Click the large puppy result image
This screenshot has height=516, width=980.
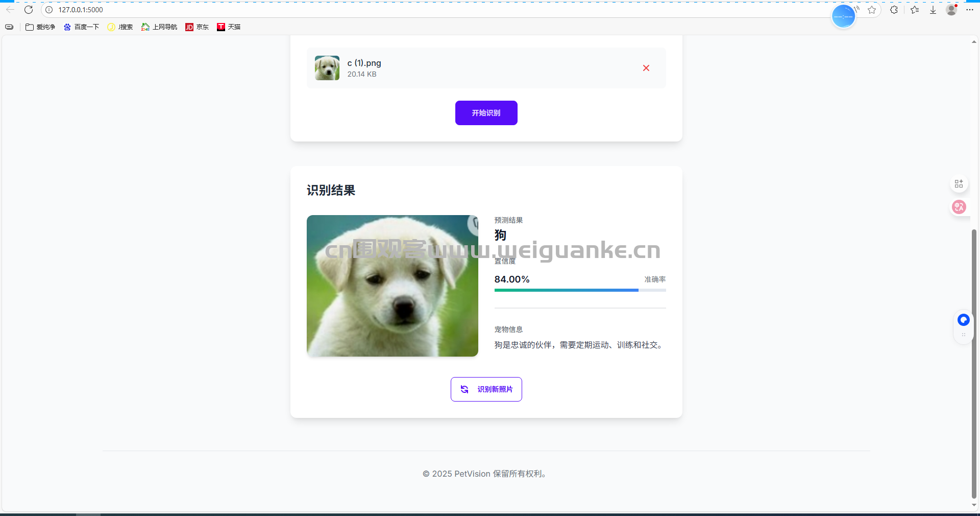392,286
